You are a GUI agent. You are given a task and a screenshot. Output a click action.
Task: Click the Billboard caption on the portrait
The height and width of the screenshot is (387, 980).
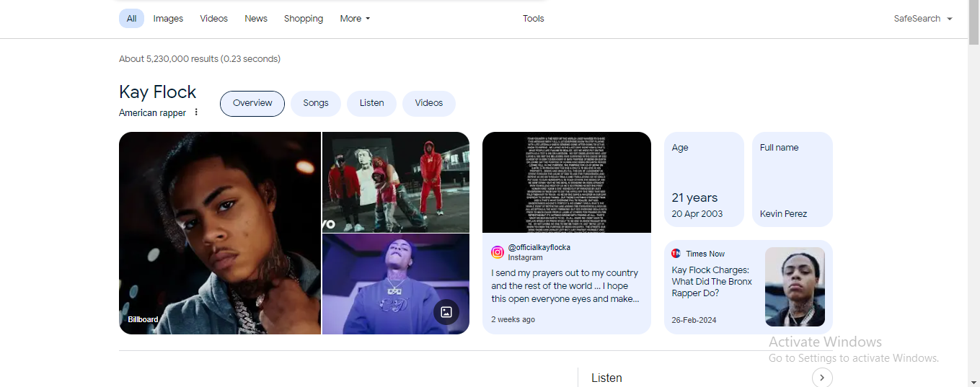[143, 319]
